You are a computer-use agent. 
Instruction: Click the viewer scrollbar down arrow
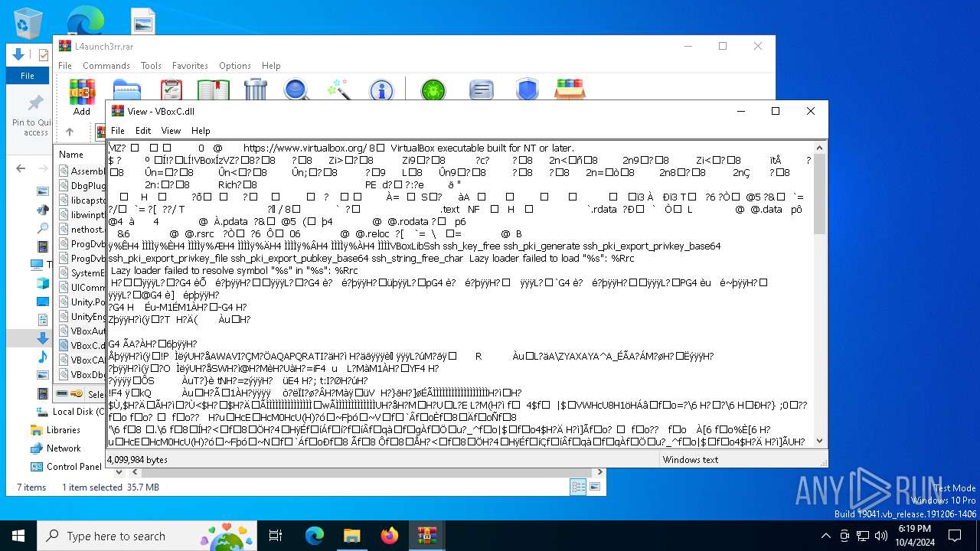(820, 441)
